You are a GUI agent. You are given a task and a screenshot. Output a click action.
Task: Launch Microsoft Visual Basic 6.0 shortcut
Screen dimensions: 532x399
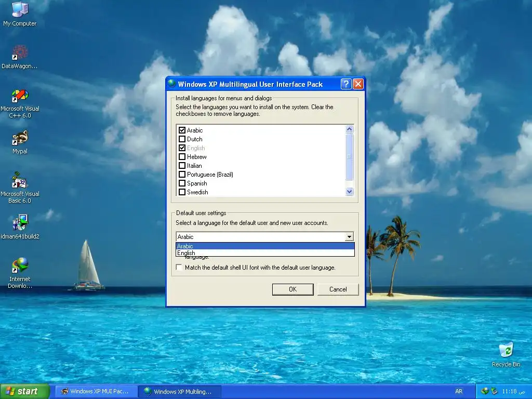[x=20, y=188]
